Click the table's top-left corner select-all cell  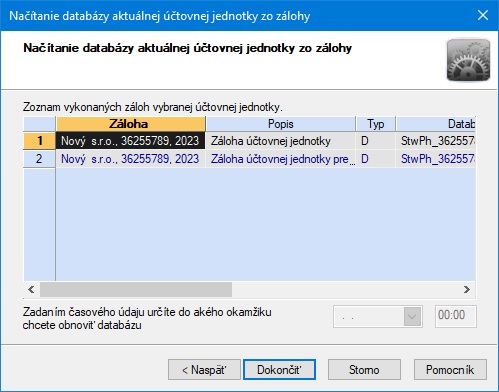pyautogui.click(x=39, y=124)
